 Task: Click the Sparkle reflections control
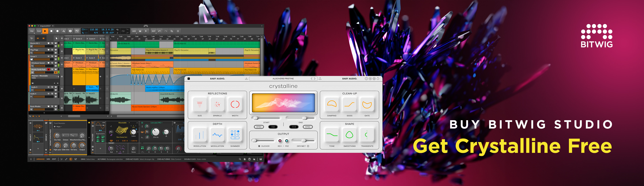click(217, 104)
